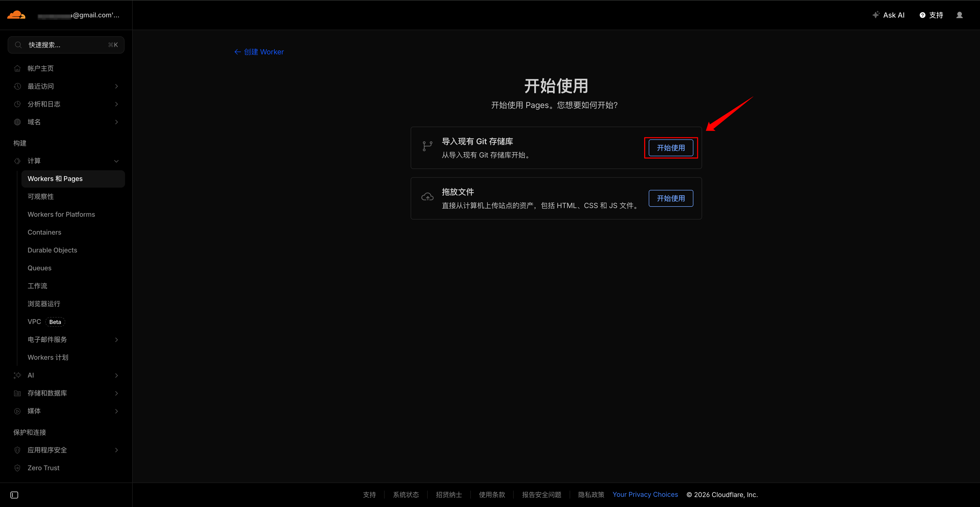Expand the 域名 menu chevron

click(116, 122)
